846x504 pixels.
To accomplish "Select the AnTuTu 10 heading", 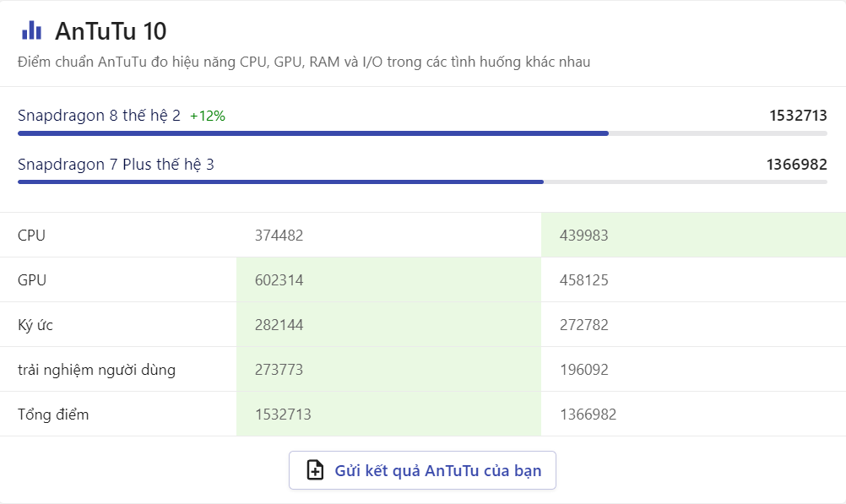I will tap(111, 31).
